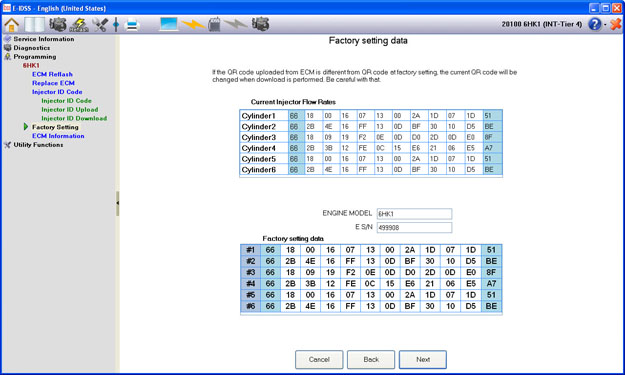The image size is (625, 375).
Task: Open Diagnostics in sidebar
Action: click(x=32, y=48)
